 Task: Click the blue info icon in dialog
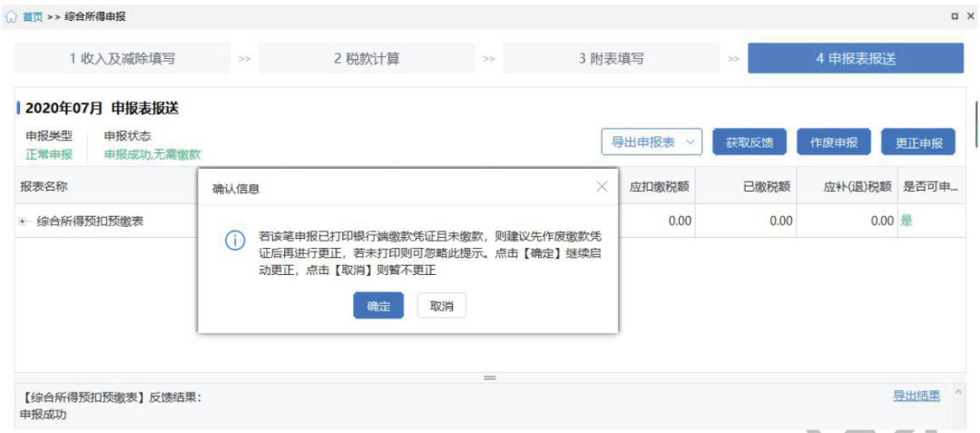pyautogui.click(x=235, y=241)
